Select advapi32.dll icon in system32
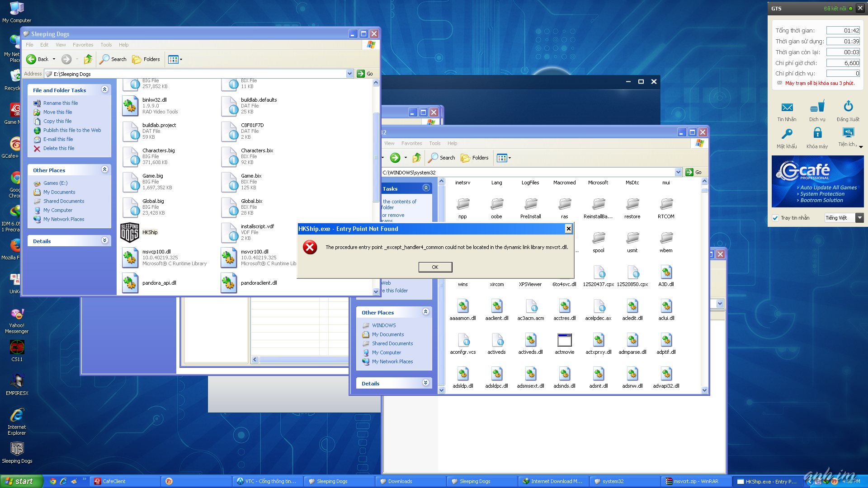 pyautogui.click(x=666, y=374)
